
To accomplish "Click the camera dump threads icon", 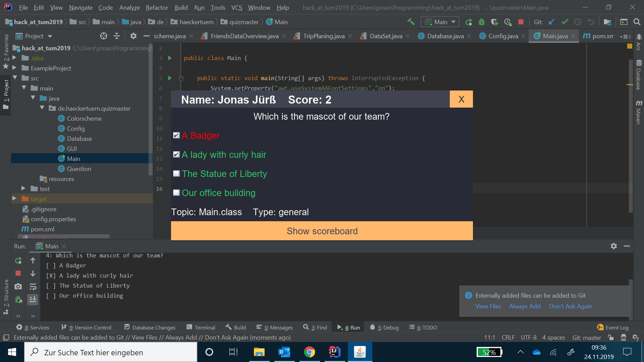I will click(18, 286).
